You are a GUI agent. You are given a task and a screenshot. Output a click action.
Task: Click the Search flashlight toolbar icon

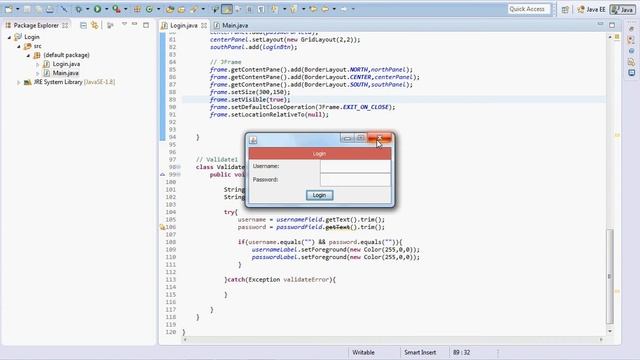pyautogui.click(x=194, y=9)
